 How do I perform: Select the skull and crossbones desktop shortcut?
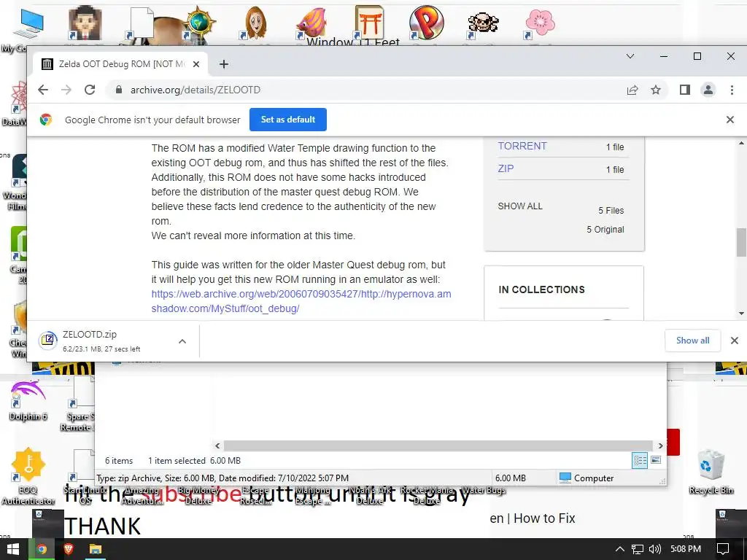point(483,24)
